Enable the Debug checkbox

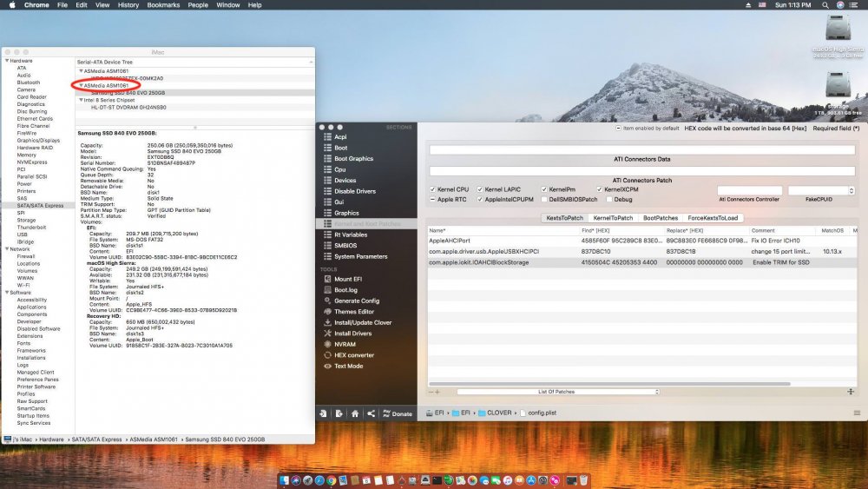point(609,200)
